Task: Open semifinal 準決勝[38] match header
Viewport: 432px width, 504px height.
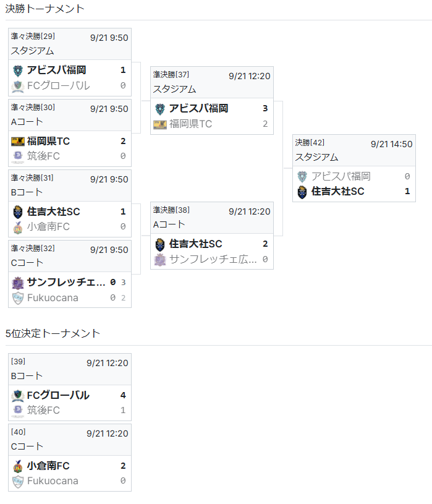Action: [x=211, y=218]
